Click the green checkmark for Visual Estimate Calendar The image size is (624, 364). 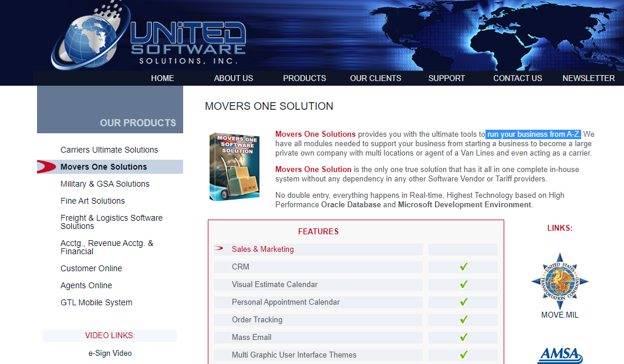pyautogui.click(x=464, y=284)
